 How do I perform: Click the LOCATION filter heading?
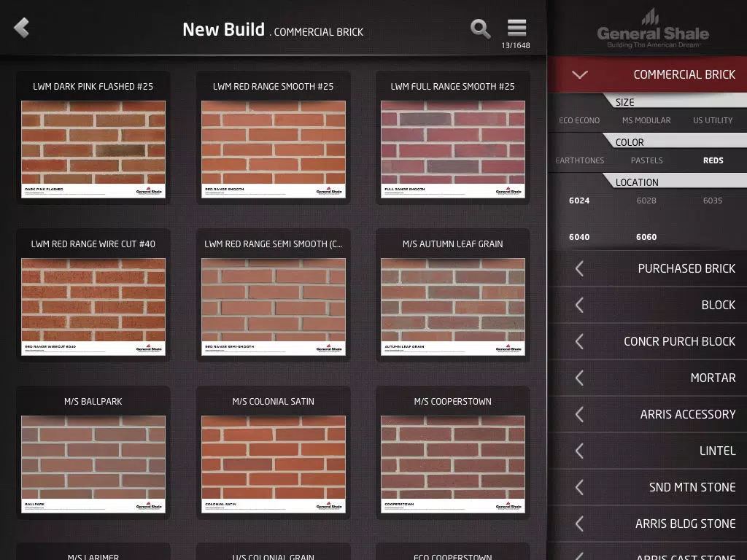click(x=637, y=182)
